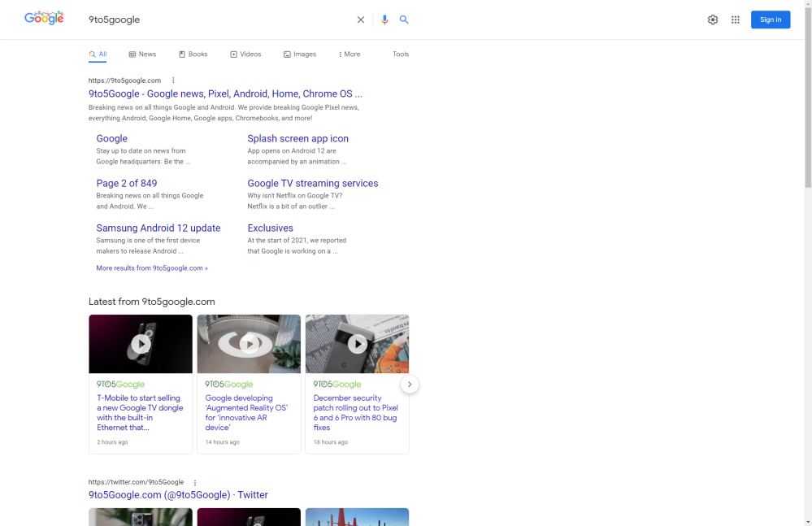Clear the search query with the X icon
Viewport: 812px width, 526px height.
pos(360,20)
